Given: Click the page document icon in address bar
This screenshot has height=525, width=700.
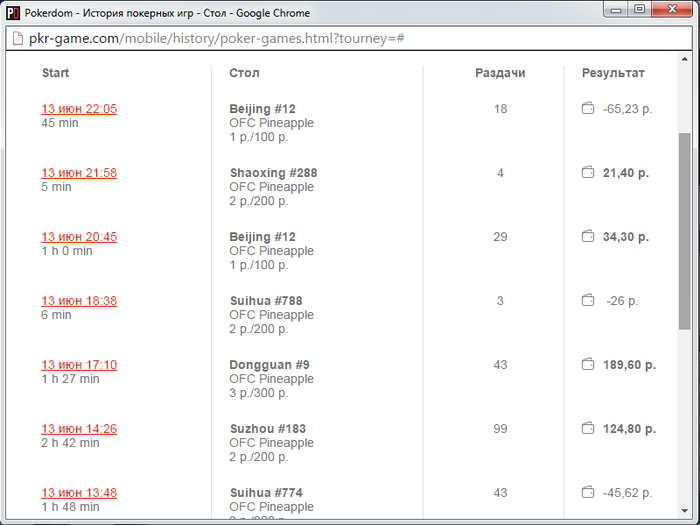Looking at the screenshot, I should tap(17, 39).
